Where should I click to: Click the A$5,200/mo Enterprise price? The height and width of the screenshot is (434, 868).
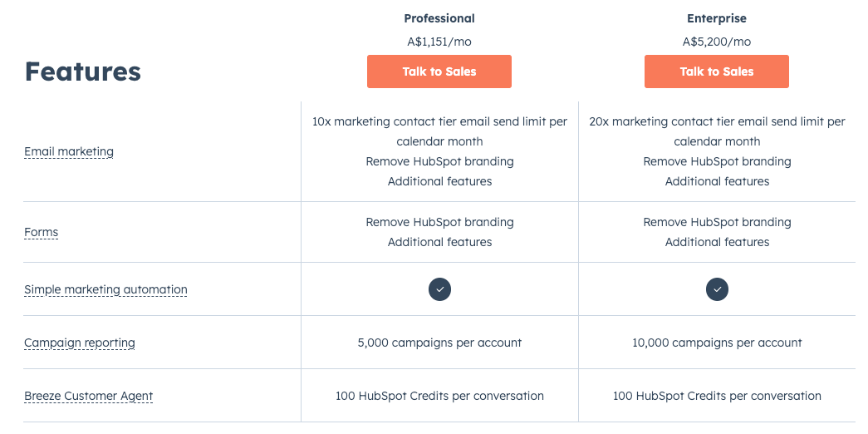[717, 42]
